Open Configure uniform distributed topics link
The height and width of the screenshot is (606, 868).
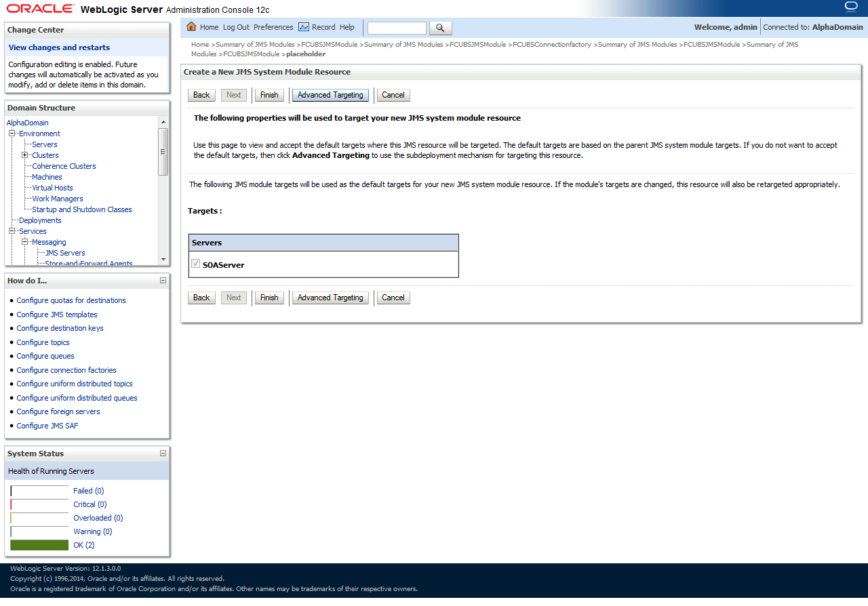click(75, 384)
